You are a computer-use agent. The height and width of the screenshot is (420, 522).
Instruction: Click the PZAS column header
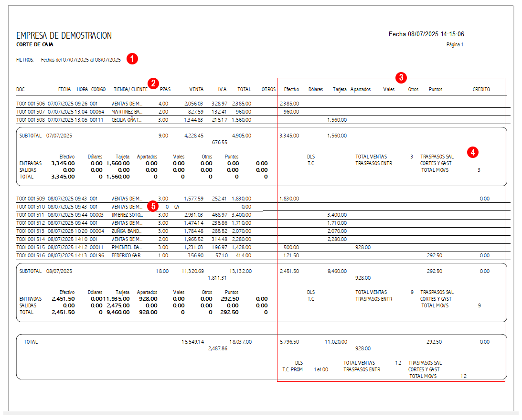[x=165, y=90]
